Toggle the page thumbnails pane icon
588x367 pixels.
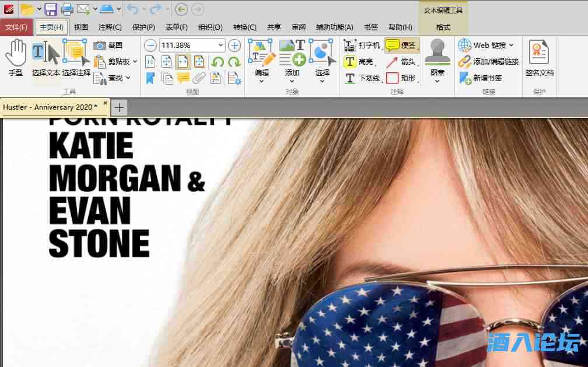pos(166,78)
